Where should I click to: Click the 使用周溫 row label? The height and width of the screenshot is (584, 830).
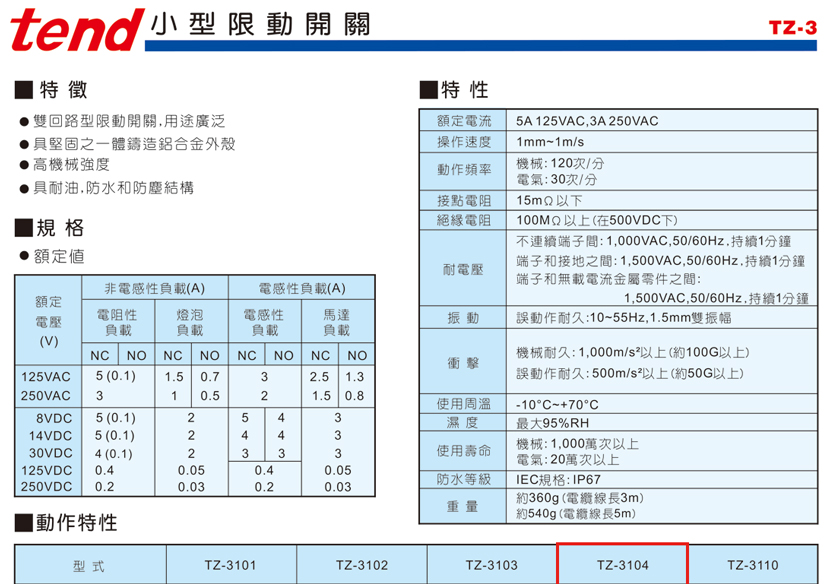point(464,405)
